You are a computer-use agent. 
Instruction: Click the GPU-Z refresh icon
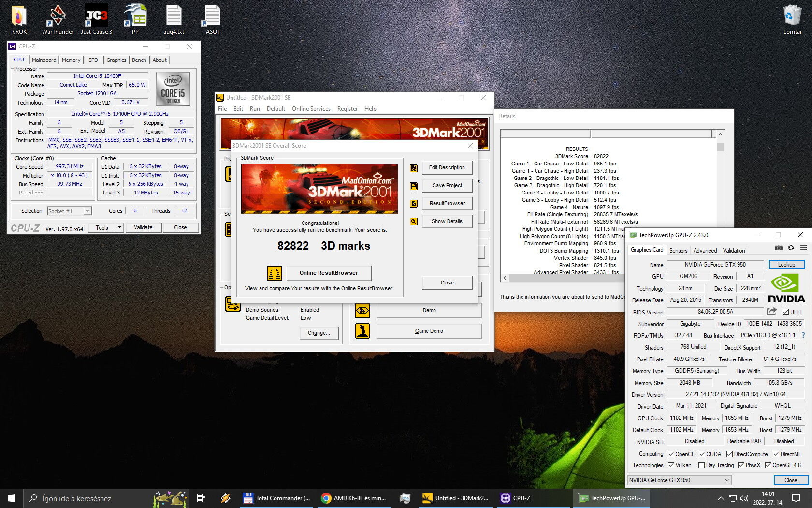pos(791,248)
